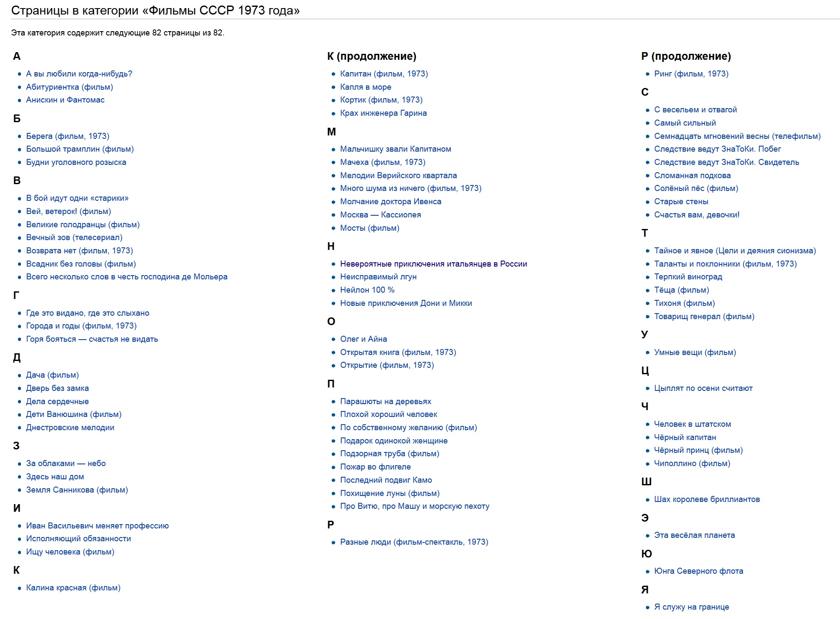Follow «Чиполлино (фильм)» link

692,464
